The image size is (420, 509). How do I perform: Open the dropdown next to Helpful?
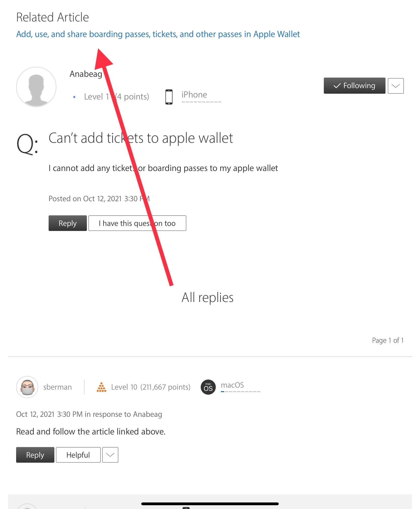tap(110, 455)
